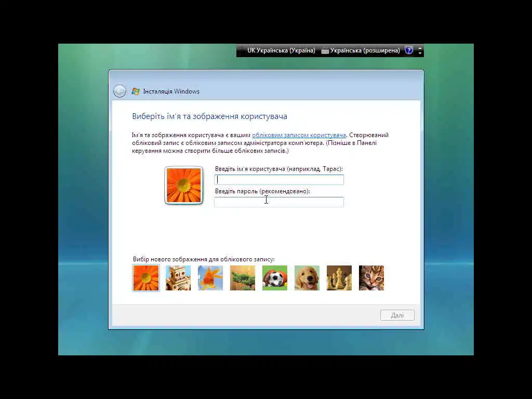Select the chess pieces account picture
532x399 pixels.
tap(339, 278)
